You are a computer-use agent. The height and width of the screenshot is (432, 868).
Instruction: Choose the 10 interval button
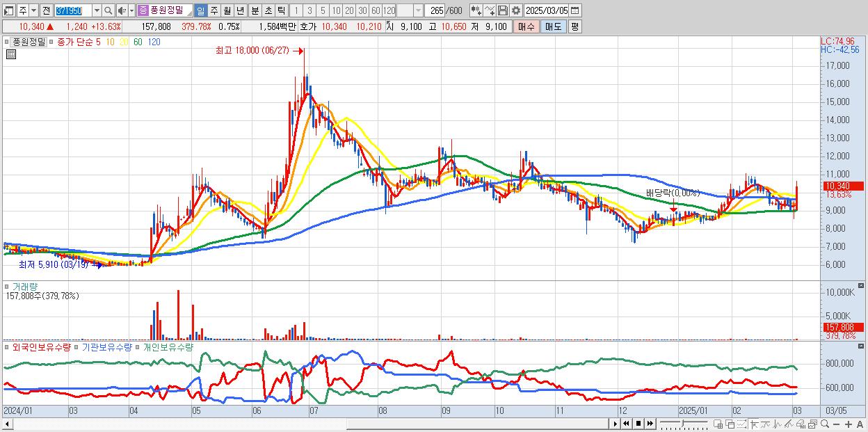pyautogui.click(x=336, y=10)
